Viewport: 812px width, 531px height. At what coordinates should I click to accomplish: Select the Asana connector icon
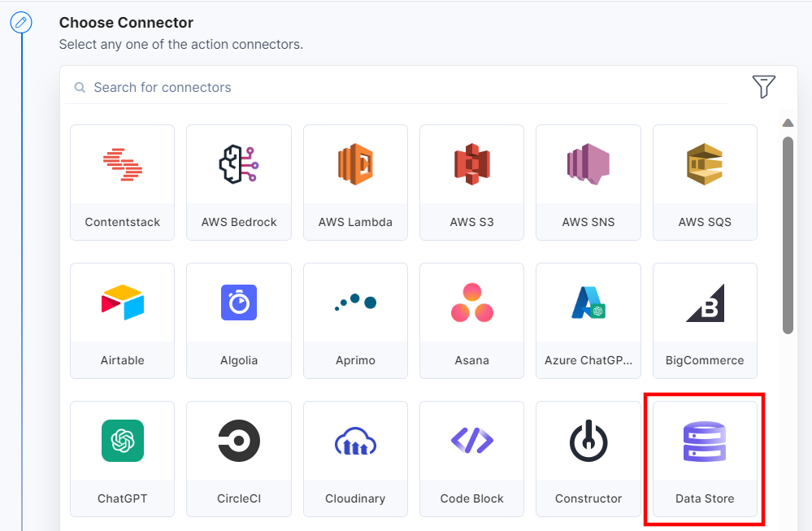(471, 302)
